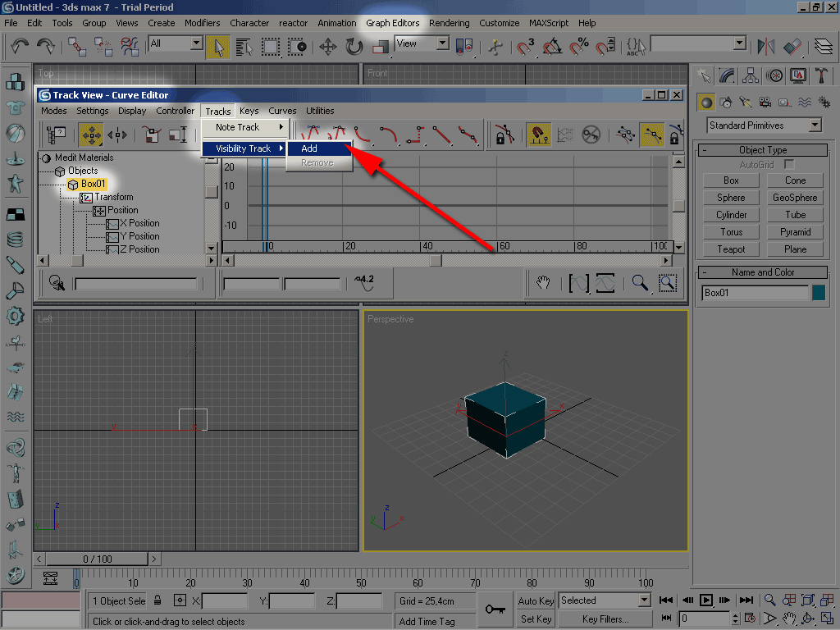
Task: Click Zoom Horizontal Extents in Curve Editor
Action: [x=578, y=282]
